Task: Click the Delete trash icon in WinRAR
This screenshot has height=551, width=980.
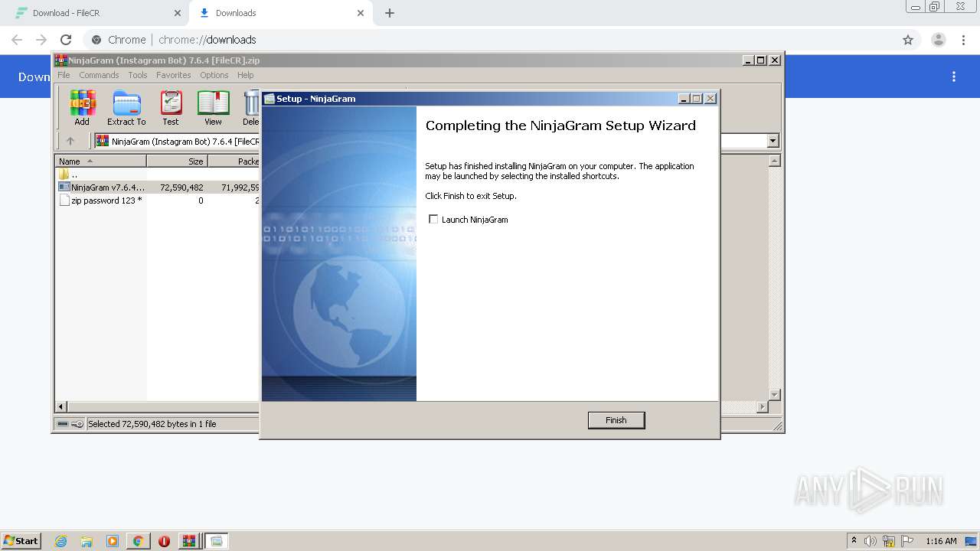Action: 251,107
